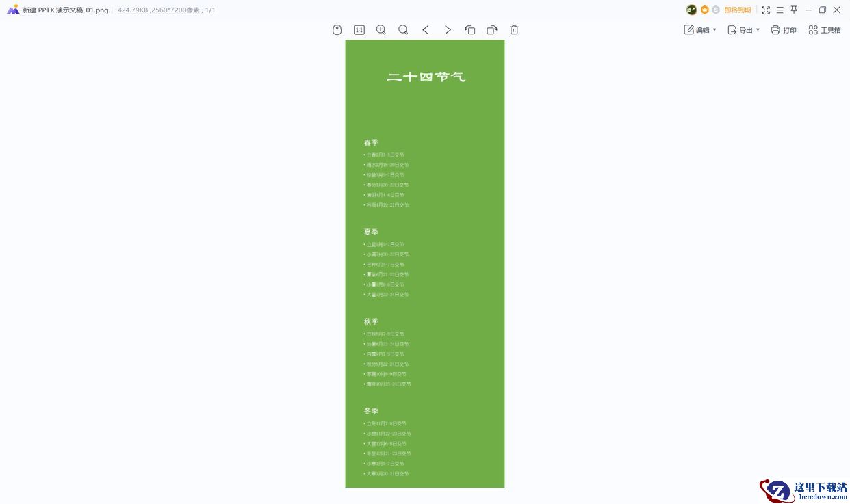850x504 pixels.
Task: Click the user avatar in title bar
Action: pos(691,10)
